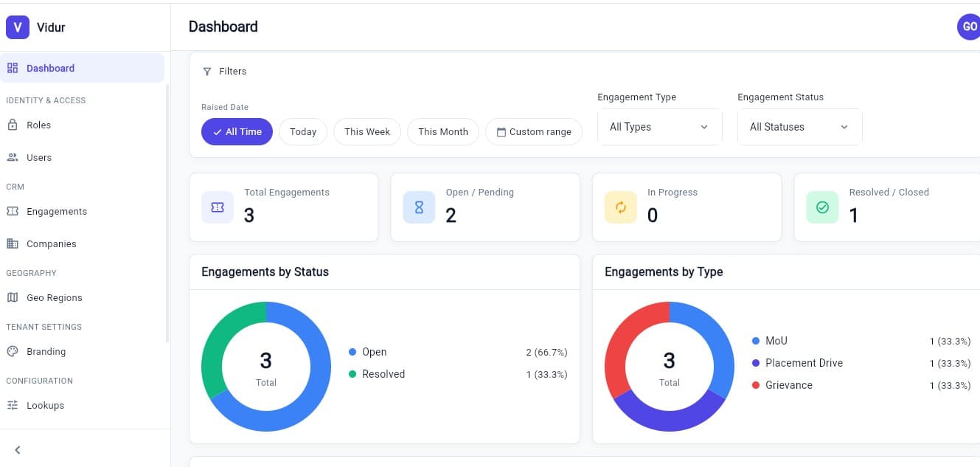Click the blue Open legend dot
Viewport: 980px width, 467px height.
[352, 352]
